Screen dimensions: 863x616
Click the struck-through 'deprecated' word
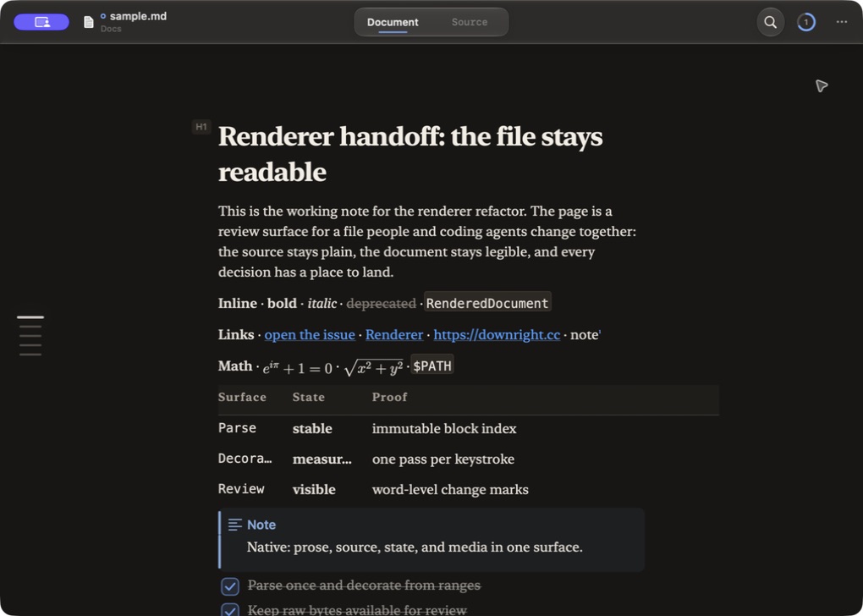(x=381, y=303)
